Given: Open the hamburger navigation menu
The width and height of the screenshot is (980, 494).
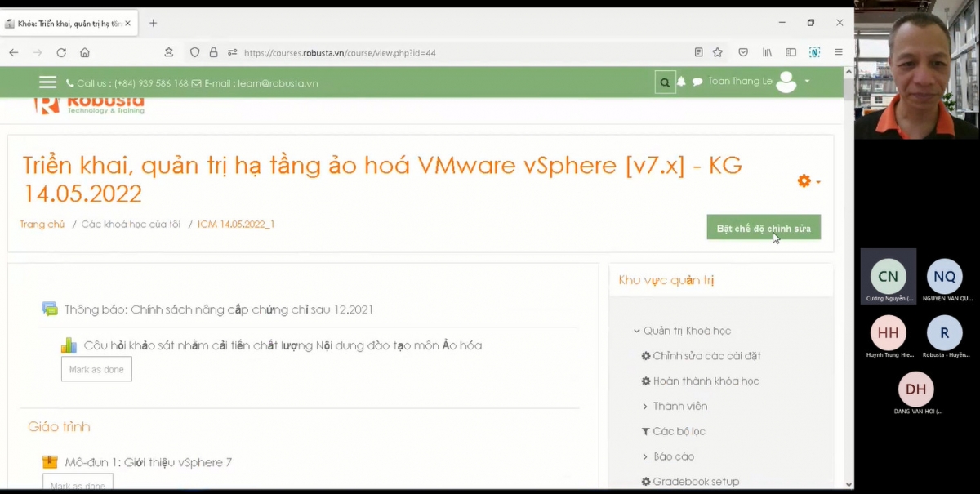Looking at the screenshot, I should tap(47, 82).
